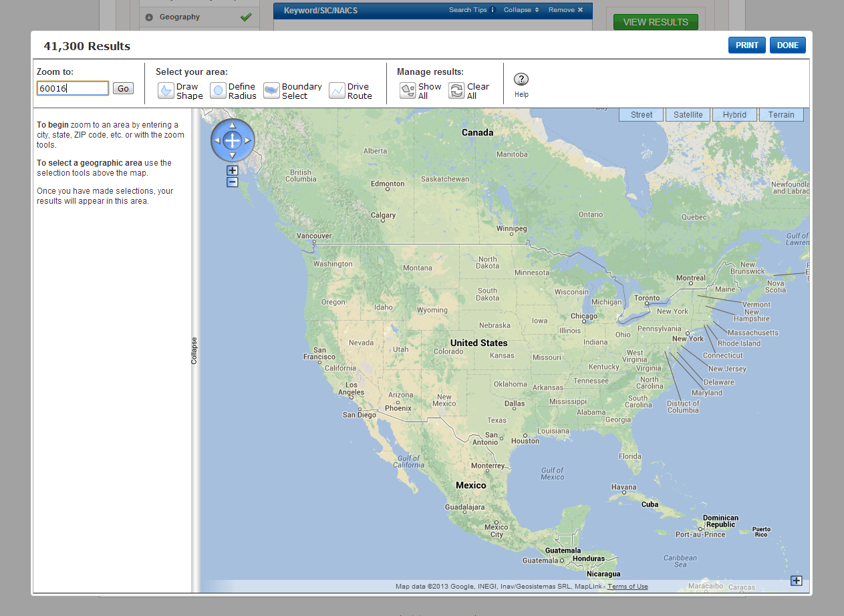Click the Texas state label
Viewport: 844px width, 616px height.
pos(497,420)
